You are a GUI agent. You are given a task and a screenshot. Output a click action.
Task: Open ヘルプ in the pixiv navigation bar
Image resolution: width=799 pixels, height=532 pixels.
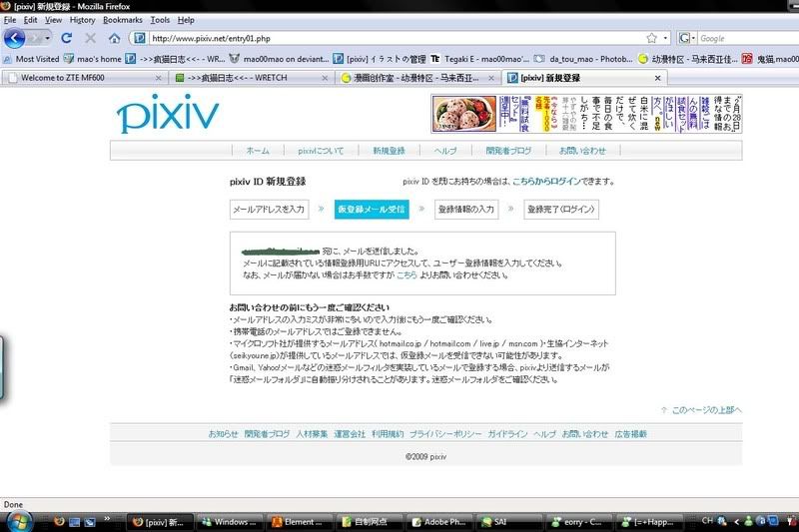pos(445,151)
